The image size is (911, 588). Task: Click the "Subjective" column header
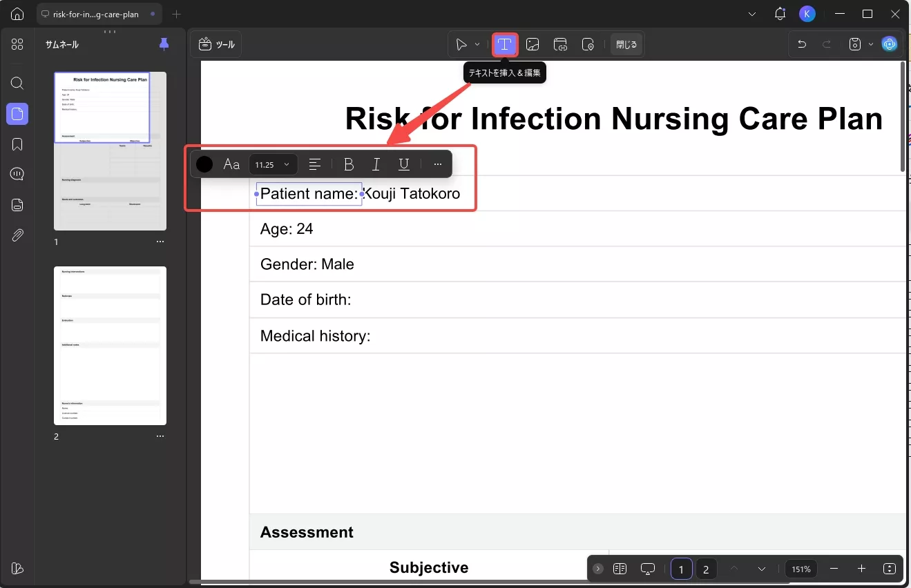tap(429, 567)
